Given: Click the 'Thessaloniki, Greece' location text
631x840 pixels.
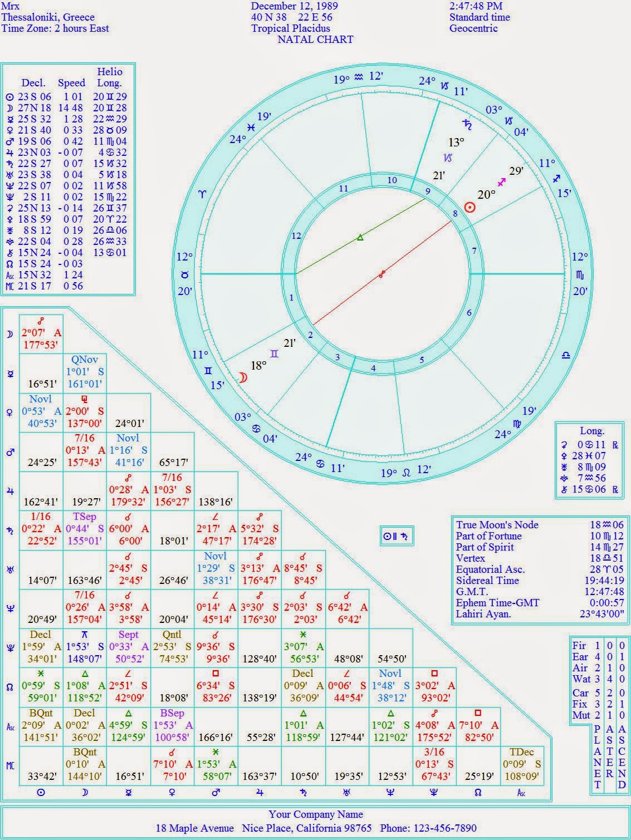Looking at the screenshot, I should 48,17.
